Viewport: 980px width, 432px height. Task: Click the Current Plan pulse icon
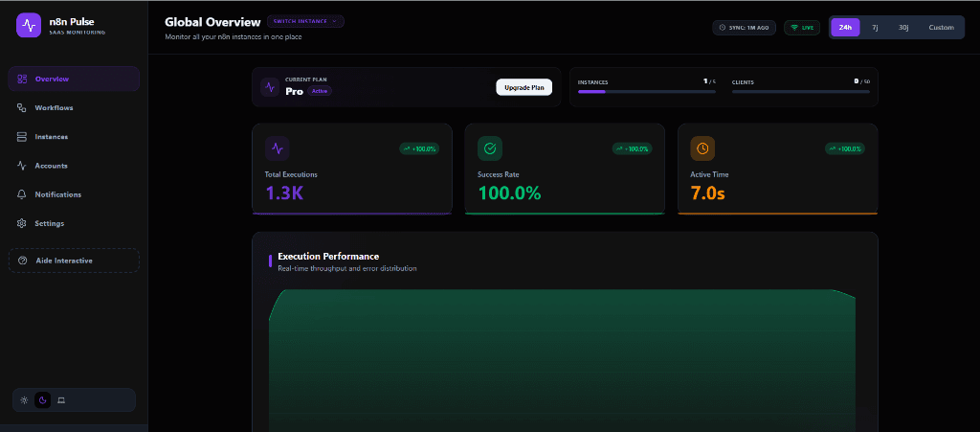pos(270,87)
